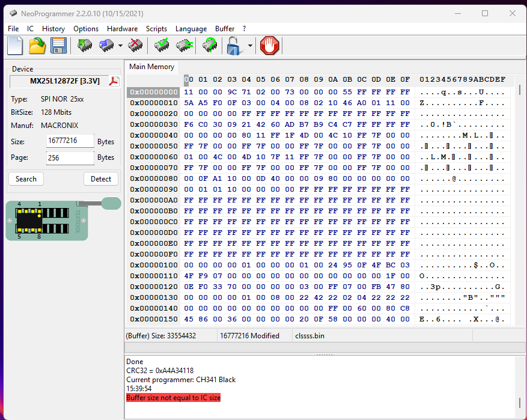Verify IC with green checkmark chip icon

[162, 45]
